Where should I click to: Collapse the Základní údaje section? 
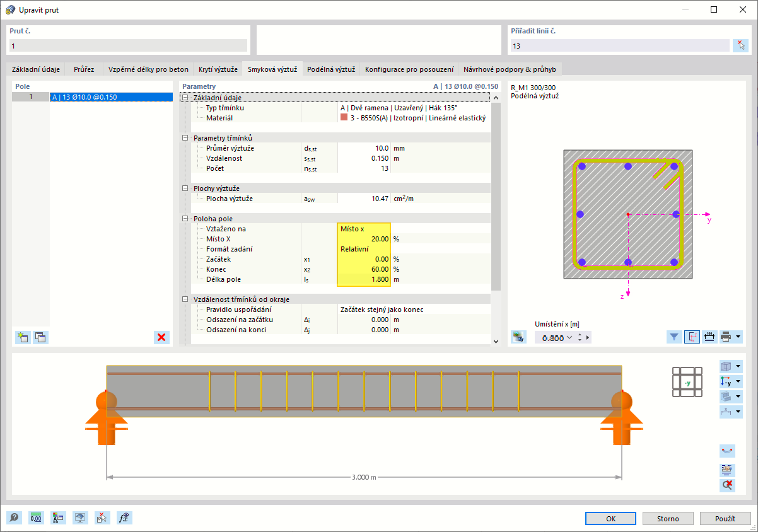click(x=185, y=98)
